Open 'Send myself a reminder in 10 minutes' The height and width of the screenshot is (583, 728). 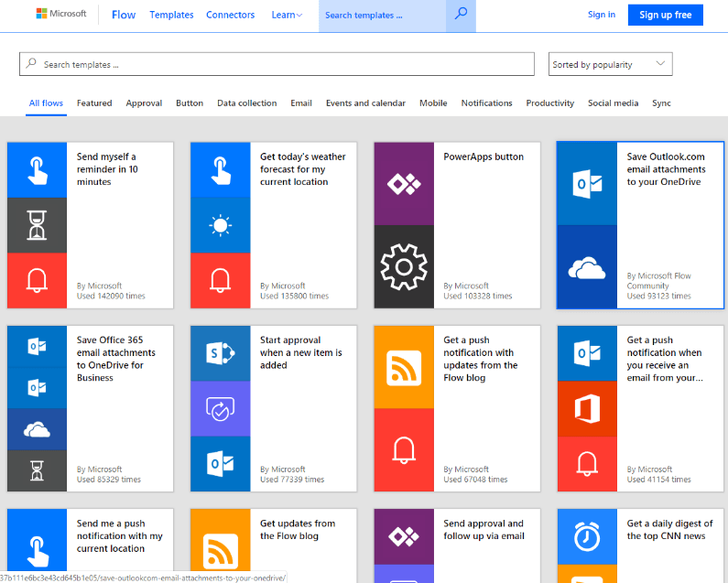click(x=107, y=169)
